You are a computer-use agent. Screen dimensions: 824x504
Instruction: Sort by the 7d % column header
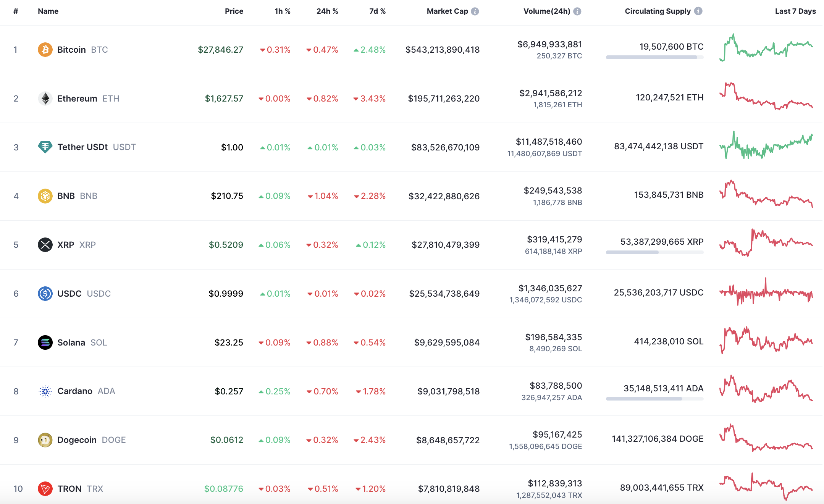377,11
